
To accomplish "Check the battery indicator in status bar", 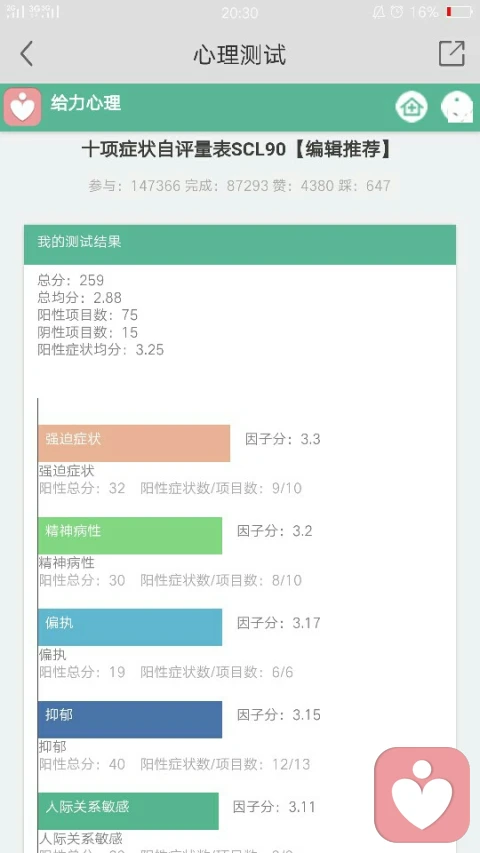I will (x=459, y=12).
